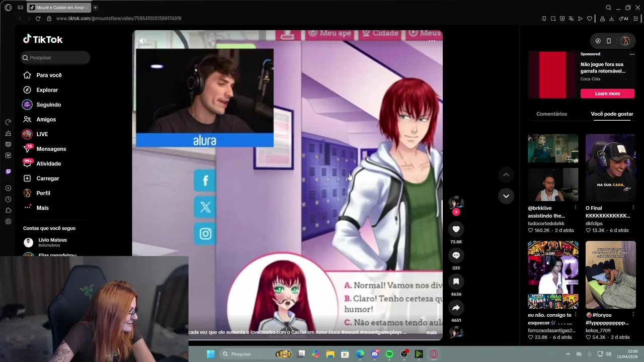Open the Explorar page
644x362 pixels.
point(40,90)
